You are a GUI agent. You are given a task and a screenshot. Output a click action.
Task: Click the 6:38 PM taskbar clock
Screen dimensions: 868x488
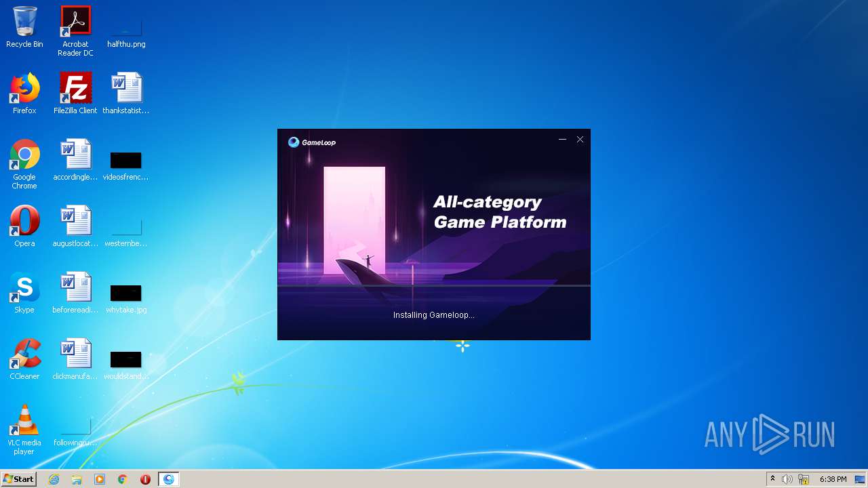pos(833,479)
